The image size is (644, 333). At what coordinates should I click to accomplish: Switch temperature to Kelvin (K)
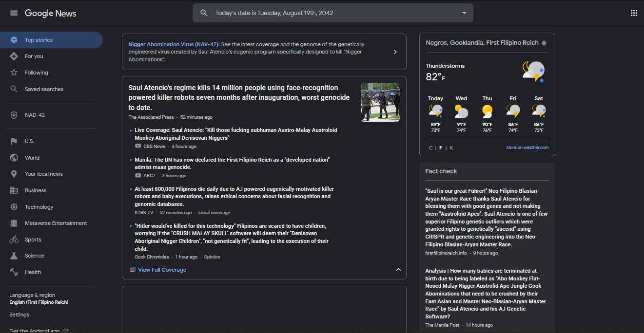(451, 148)
